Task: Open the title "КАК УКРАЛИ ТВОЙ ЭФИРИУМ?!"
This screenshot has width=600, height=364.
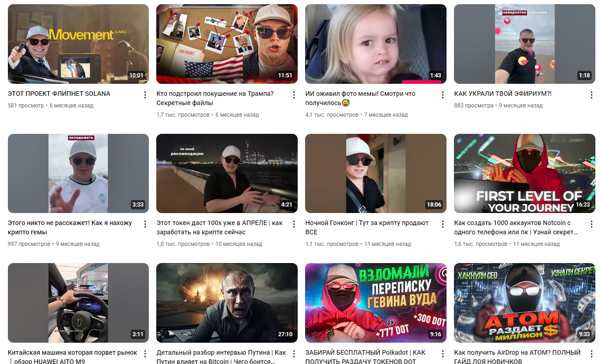Action: pos(503,94)
